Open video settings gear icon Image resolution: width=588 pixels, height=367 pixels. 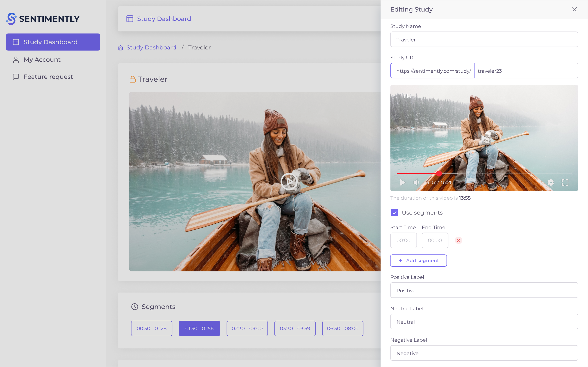coord(551,182)
